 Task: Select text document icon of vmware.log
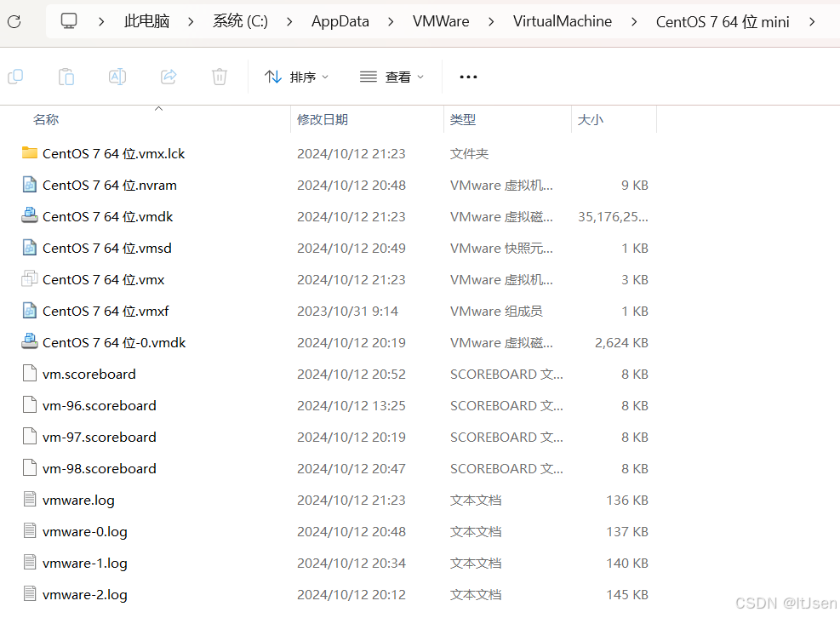[x=30, y=500]
